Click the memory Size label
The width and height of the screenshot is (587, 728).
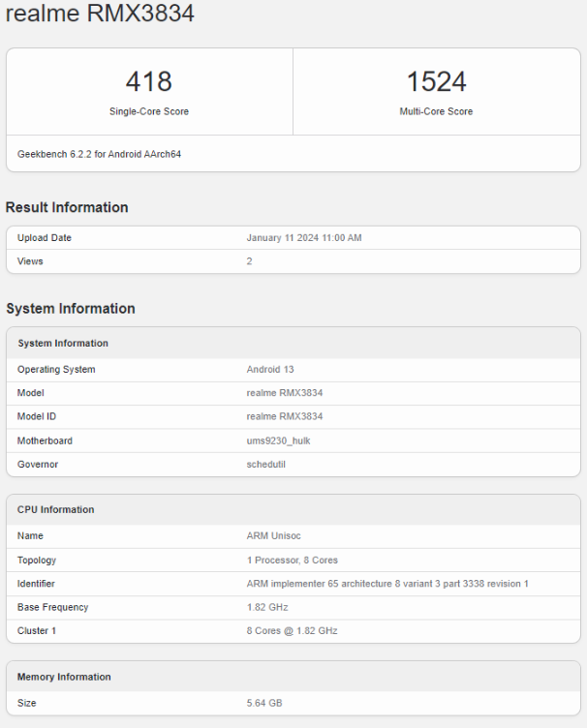26,703
